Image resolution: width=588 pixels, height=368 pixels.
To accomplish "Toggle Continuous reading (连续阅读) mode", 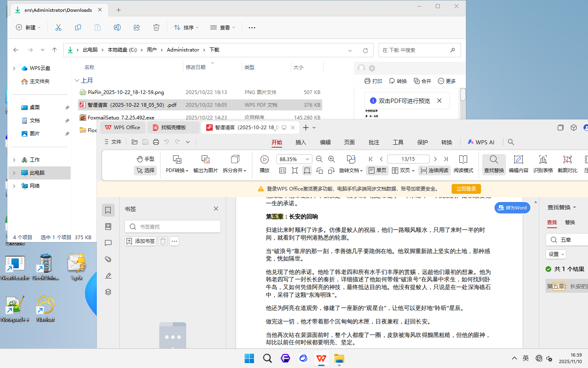I will [434, 170].
